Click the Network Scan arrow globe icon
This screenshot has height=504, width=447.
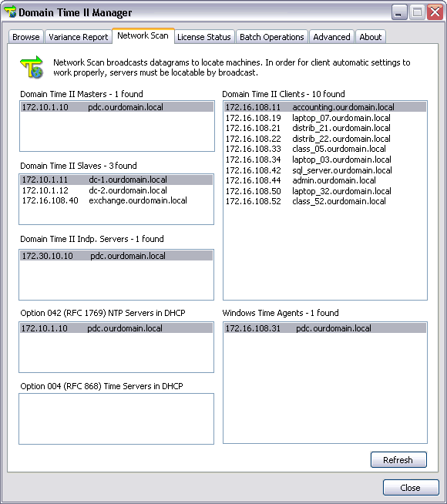point(32,67)
